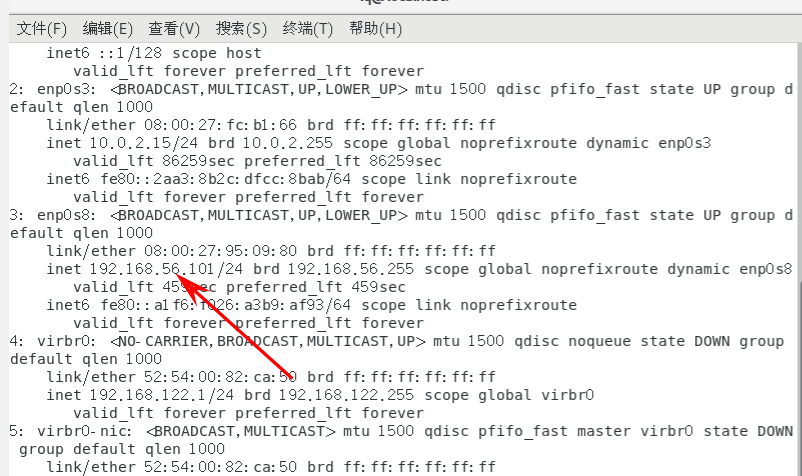802x476 pixels.
Task: Open the 文件(F) menu
Action: coord(41,29)
